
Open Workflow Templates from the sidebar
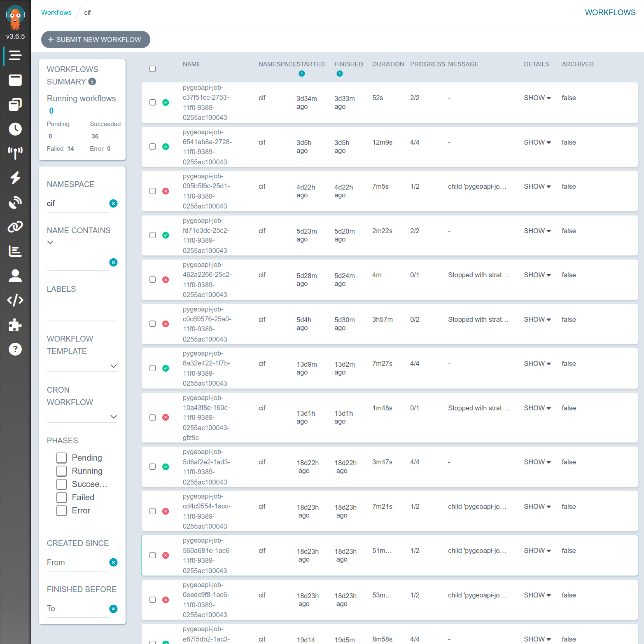[15, 104]
